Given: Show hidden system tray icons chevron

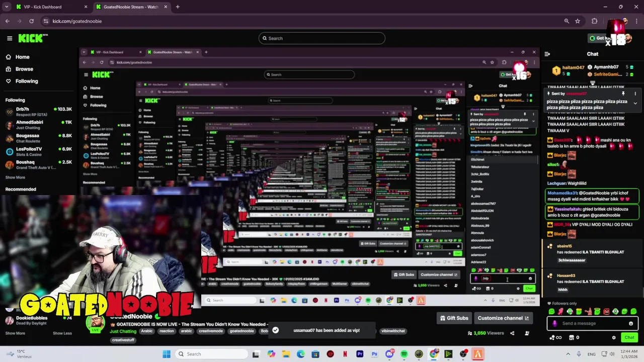Looking at the screenshot, I should 568,354.
